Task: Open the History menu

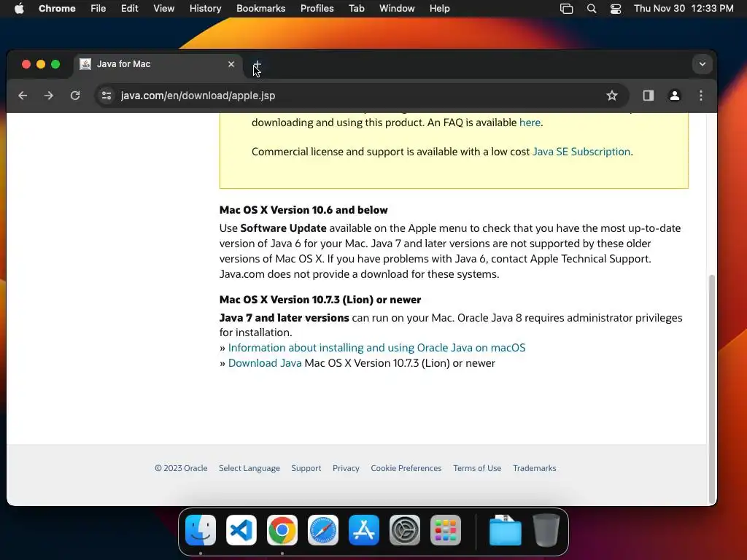Action: [205, 9]
